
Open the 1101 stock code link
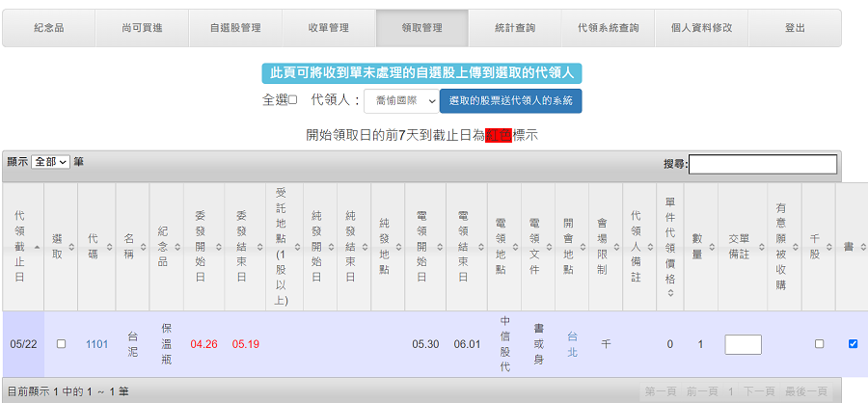96,344
